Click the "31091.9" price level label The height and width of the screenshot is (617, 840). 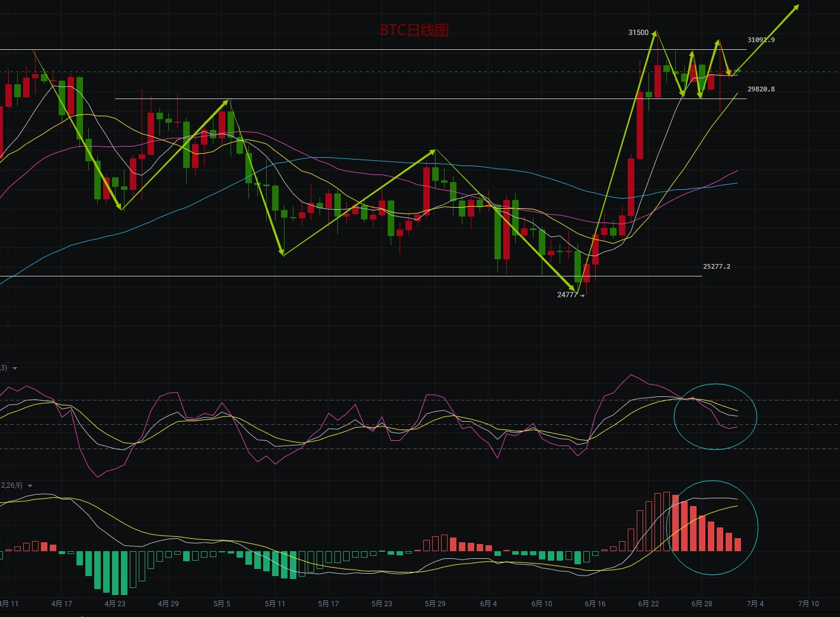[x=761, y=40]
